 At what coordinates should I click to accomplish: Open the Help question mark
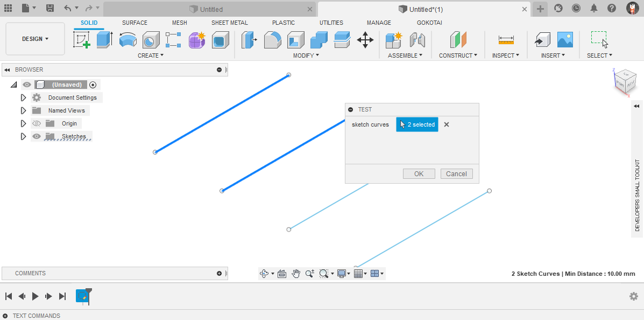point(612,8)
